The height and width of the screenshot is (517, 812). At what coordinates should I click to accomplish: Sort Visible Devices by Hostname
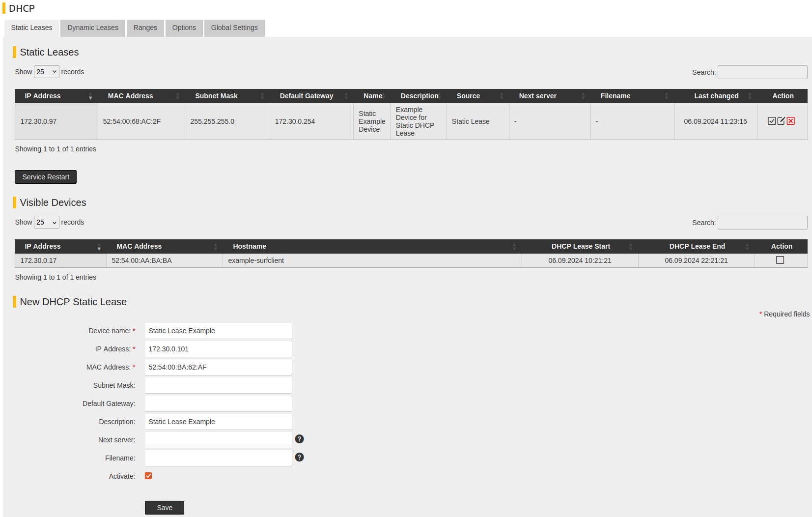click(372, 246)
